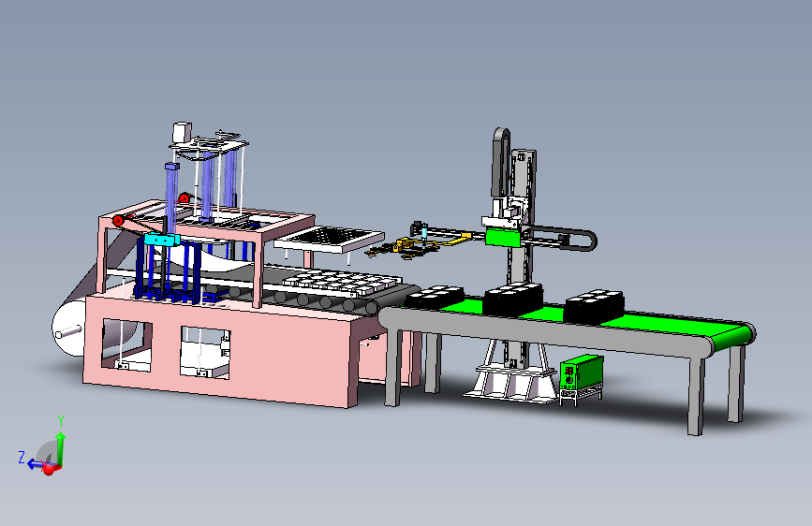Select the cyan block on the blue frame
Screen dimensions: 812x526
tap(163, 240)
